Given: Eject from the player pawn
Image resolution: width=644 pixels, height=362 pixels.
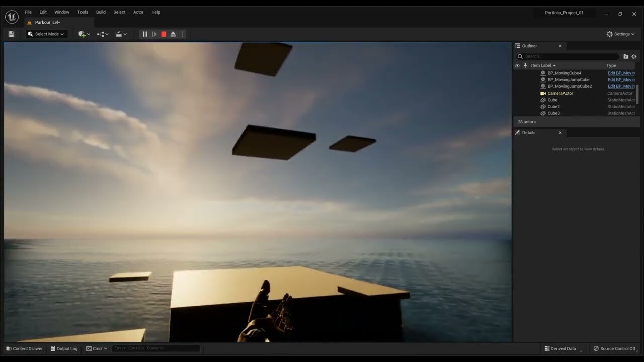Looking at the screenshot, I should click(173, 34).
